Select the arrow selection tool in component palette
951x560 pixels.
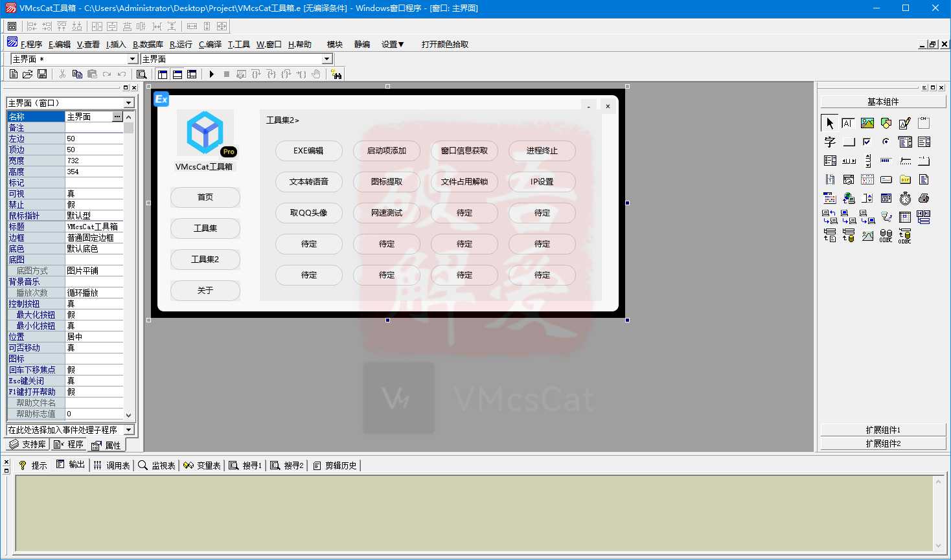tap(830, 122)
